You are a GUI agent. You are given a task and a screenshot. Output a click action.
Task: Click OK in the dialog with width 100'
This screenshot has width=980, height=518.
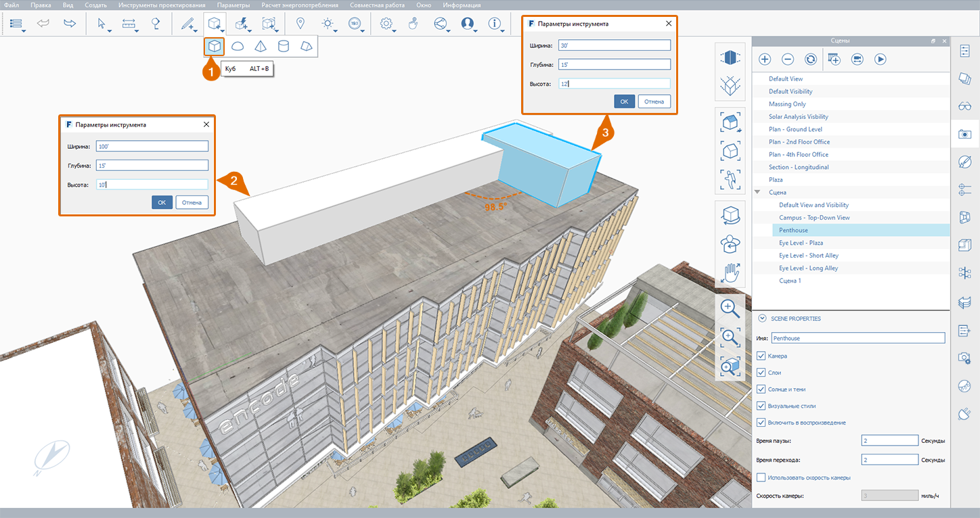(x=162, y=202)
